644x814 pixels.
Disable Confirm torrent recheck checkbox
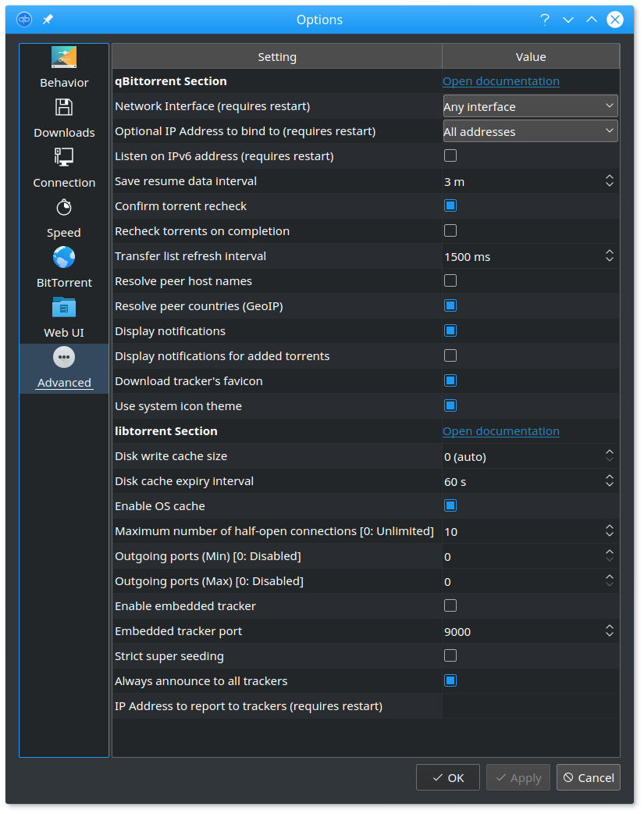pos(450,205)
